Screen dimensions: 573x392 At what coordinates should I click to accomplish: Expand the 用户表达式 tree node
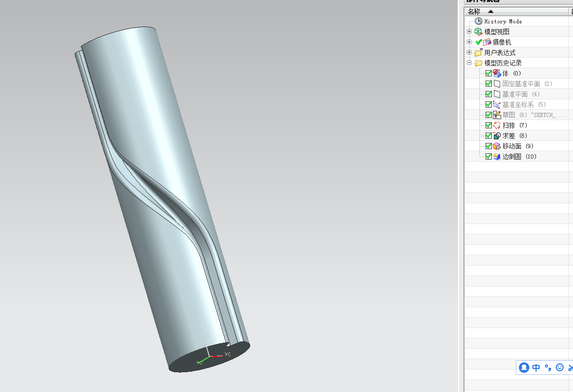(469, 52)
